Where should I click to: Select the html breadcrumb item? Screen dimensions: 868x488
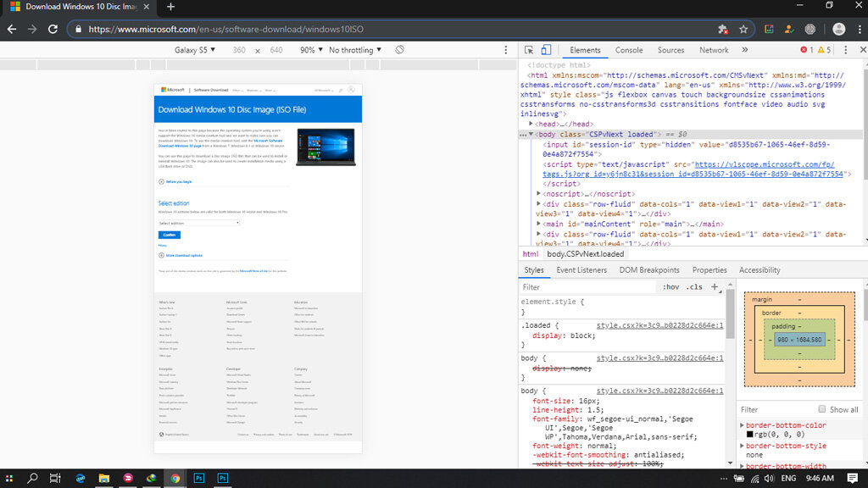[531, 254]
